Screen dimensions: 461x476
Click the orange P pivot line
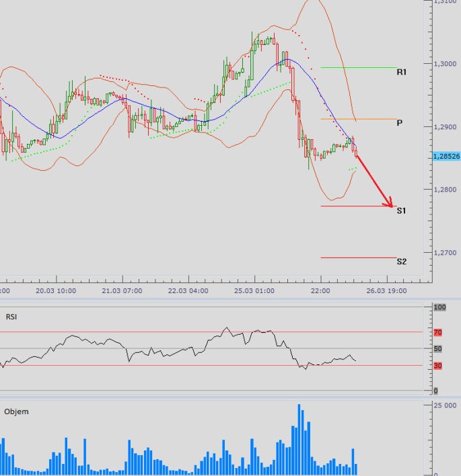359,119
